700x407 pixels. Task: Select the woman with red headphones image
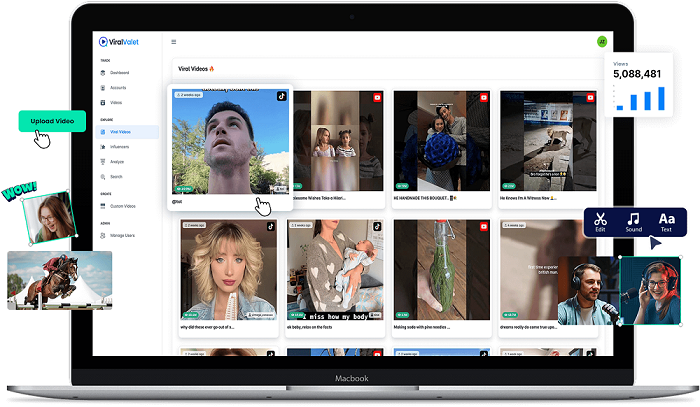(650, 291)
